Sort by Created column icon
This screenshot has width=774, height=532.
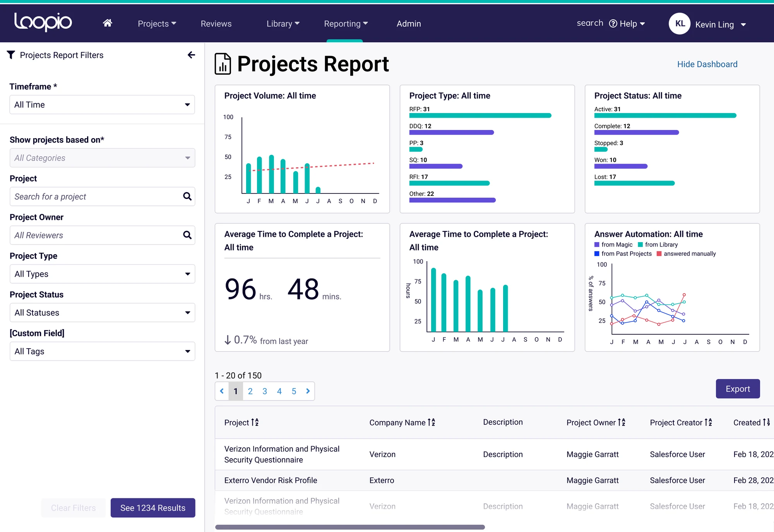(x=767, y=423)
